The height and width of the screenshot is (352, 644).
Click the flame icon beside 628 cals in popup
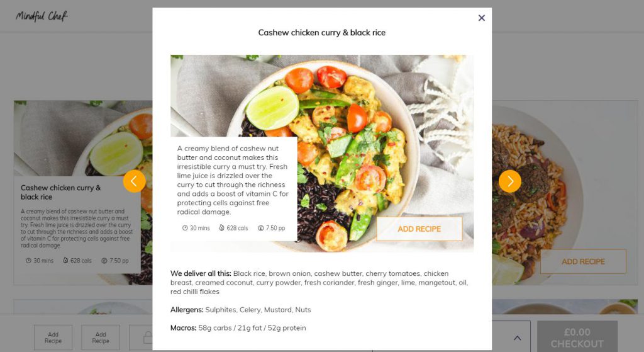[x=222, y=228]
